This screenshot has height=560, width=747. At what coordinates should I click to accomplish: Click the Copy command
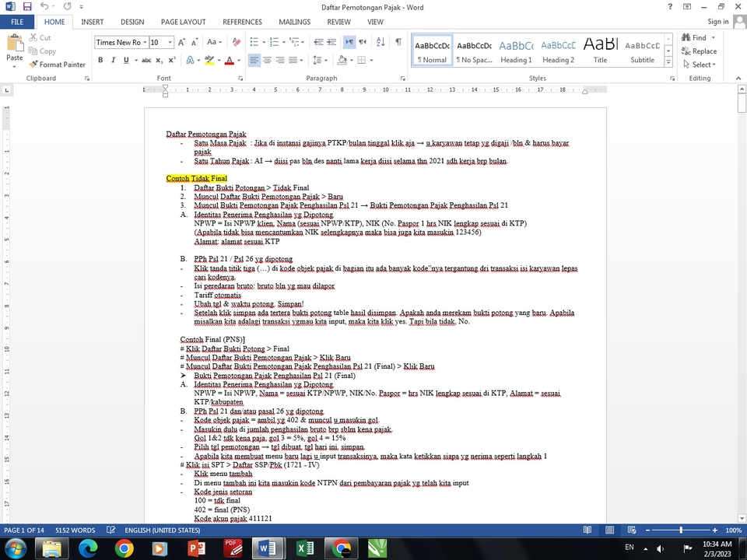coord(42,51)
